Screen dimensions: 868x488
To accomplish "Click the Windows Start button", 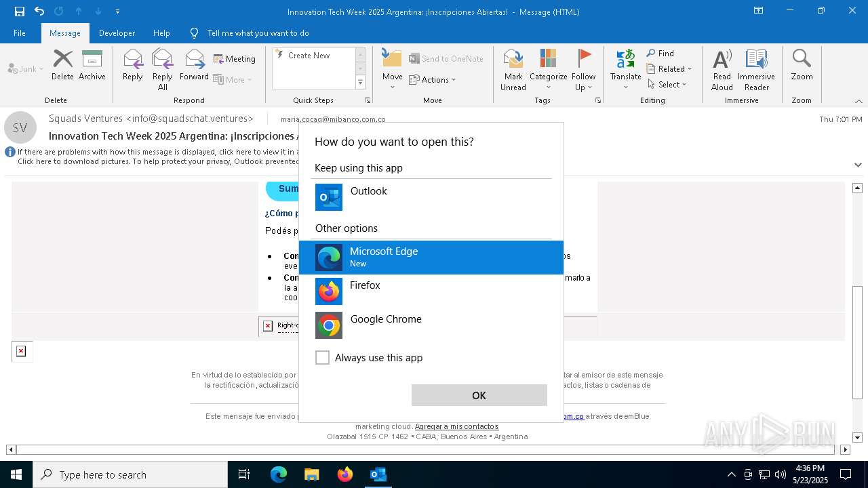I will [16, 474].
